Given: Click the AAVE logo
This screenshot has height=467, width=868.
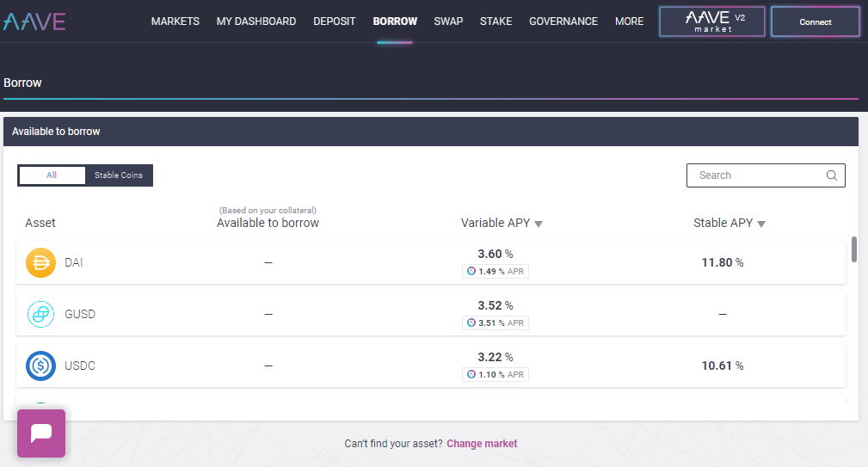Looking at the screenshot, I should click(34, 22).
